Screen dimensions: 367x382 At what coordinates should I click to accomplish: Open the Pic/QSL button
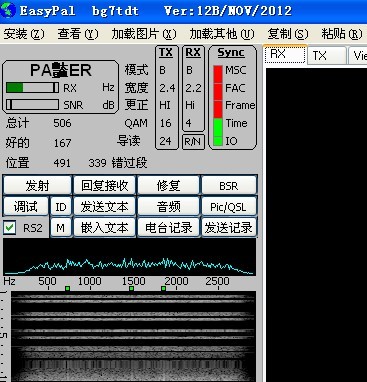[x=229, y=207]
